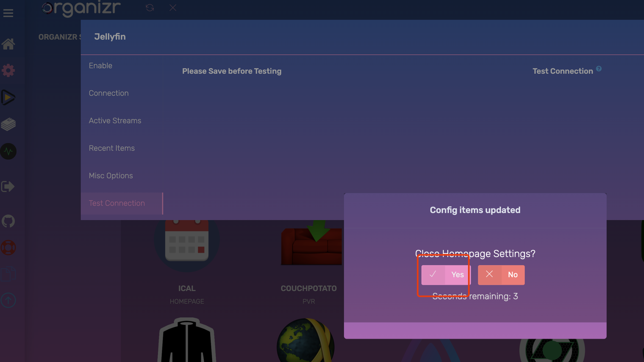Confirm Yes to close Homepage Settings

click(446, 275)
